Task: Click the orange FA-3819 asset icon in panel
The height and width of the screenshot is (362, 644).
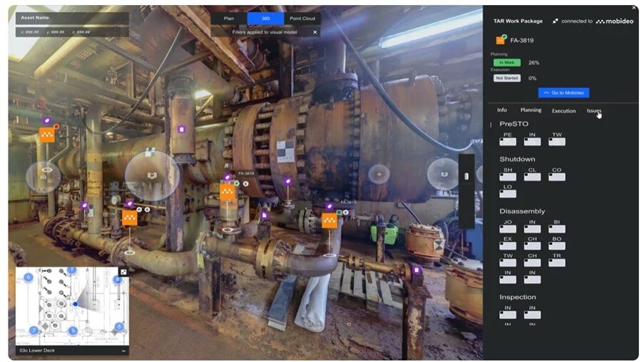Action: (501, 41)
